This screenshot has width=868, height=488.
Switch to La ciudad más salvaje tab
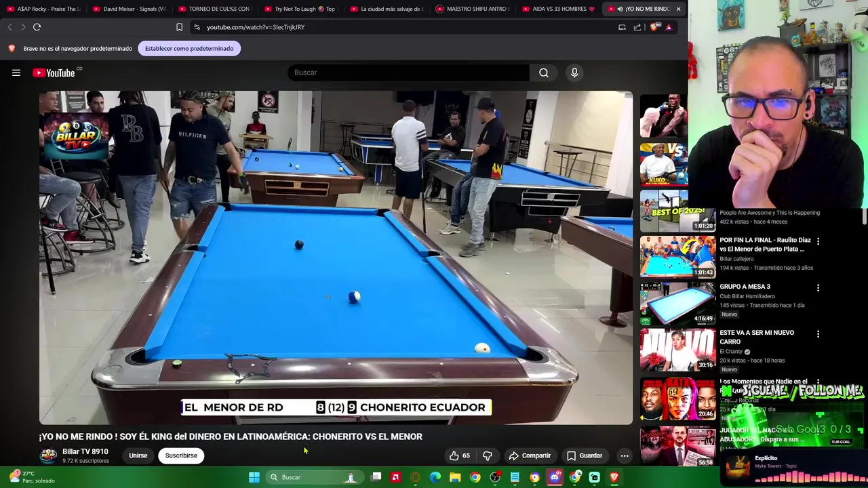tap(387, 9)
